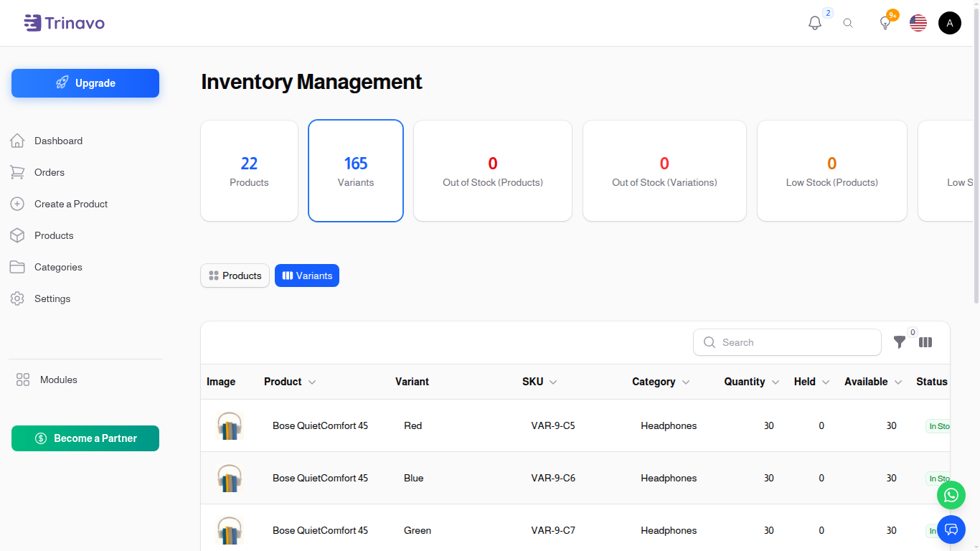Click the search magnifier icon in header
Screen dimensions: 980x551
[x=848, y=23]
